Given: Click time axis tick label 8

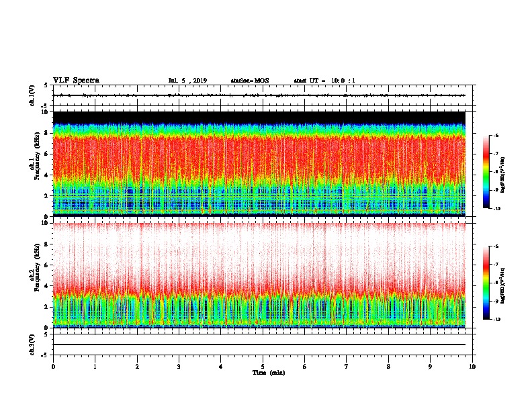Looking at the screenshot, I should coord(388,367).
